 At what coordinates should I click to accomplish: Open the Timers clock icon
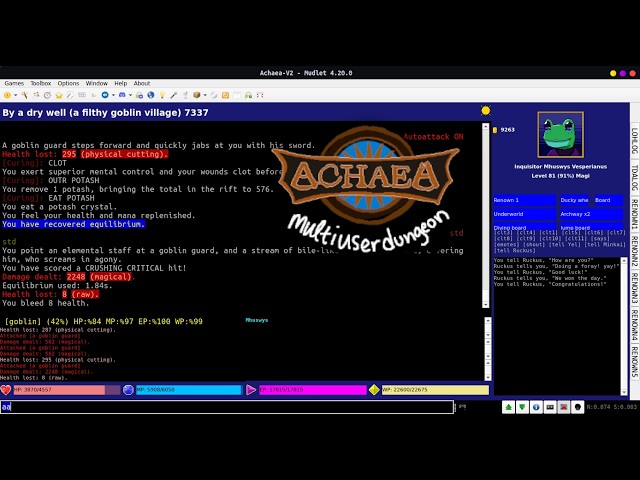(47, 95)
